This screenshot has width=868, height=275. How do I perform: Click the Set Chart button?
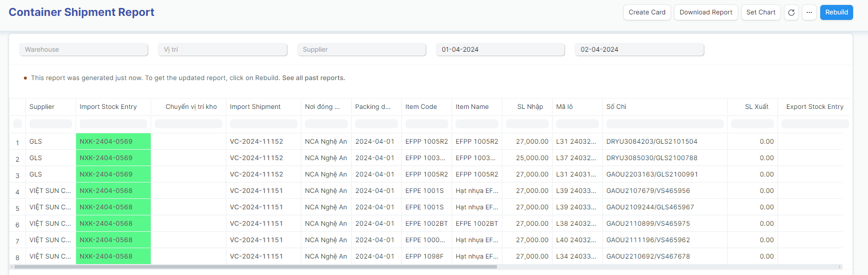(x=761, y=12)
